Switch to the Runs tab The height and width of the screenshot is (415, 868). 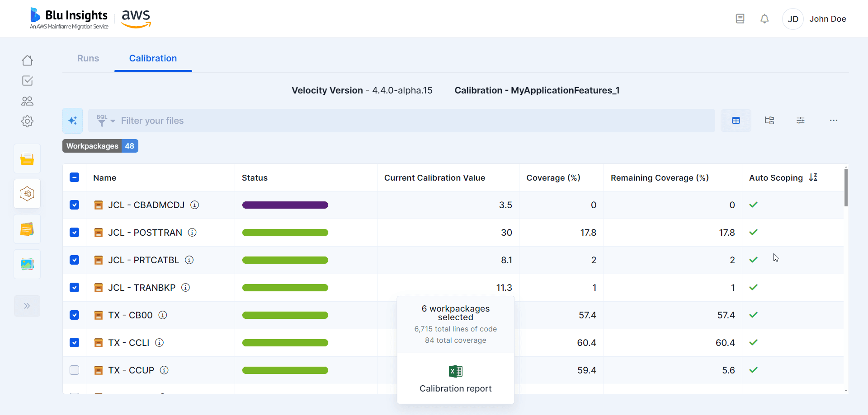[88, 58]
